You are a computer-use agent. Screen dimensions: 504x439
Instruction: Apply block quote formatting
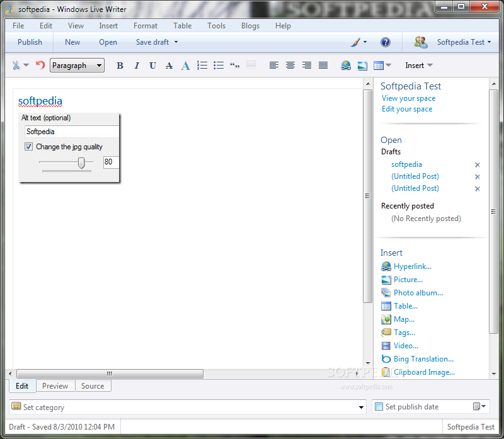point(235,66)
